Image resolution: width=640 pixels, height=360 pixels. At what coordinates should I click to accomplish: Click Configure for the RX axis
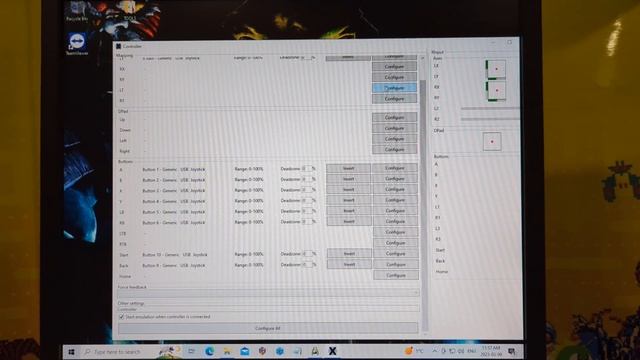pos(394,66)
